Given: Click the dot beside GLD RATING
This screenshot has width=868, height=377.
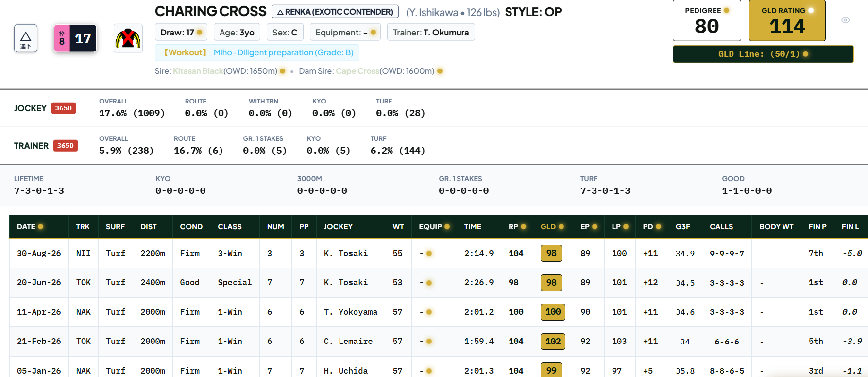Looking at the screenshot, I should [x=811, y=10].
